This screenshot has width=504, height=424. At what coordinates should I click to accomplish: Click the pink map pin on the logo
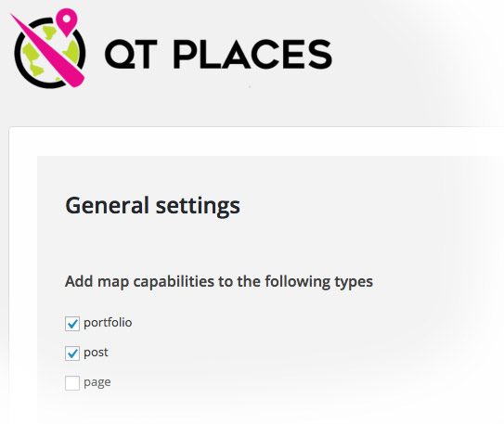[x=67, y=19]
